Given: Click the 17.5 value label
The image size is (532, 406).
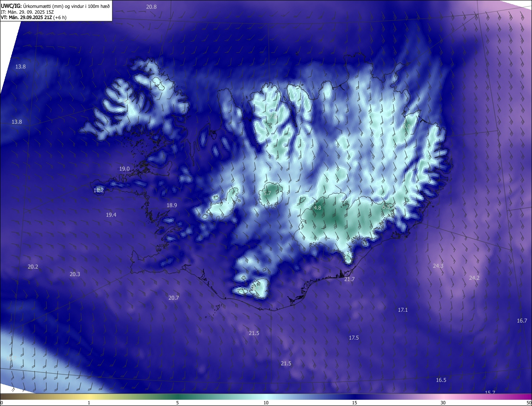Looking at the screenshot, I should pyautogui.click(x=354, y=338).
